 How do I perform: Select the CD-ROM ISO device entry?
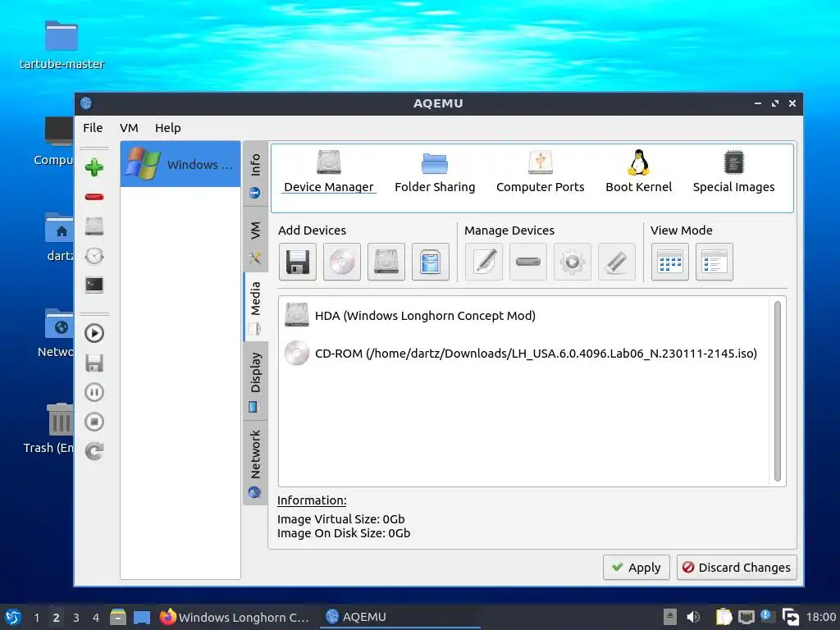(521, 354)
